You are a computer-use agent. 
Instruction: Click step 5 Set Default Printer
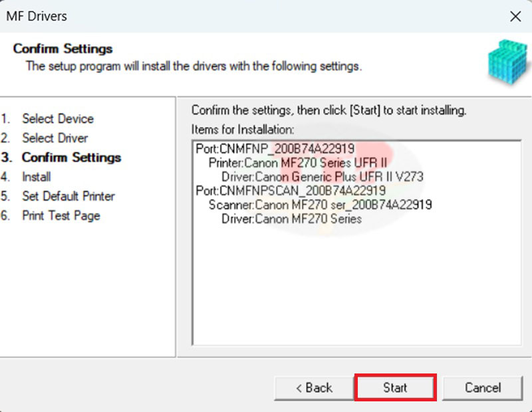(68, 196)
